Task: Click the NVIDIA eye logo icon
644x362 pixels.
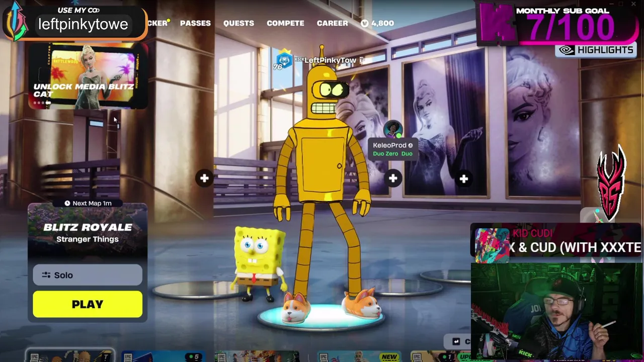Action: click(567, 50)
